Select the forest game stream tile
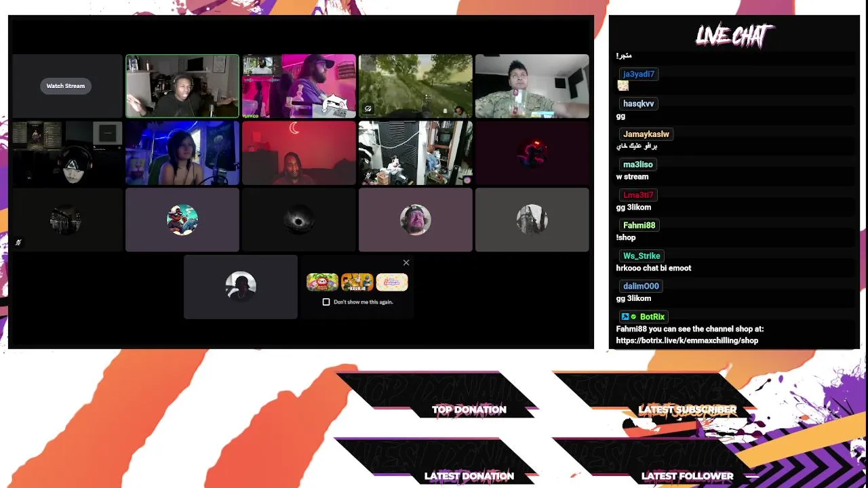This screenshot has height=488, width=868. coord(416,86)
